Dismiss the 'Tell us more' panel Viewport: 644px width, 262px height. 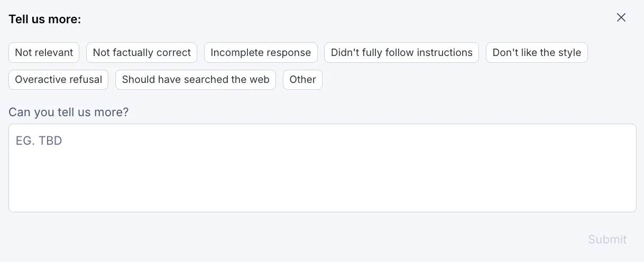point(621,17)
